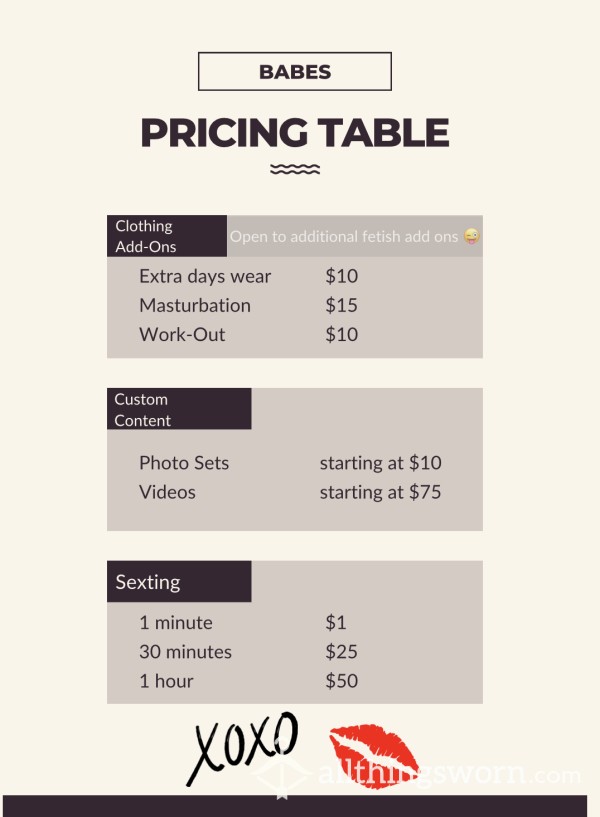
Task: Click 'starting at $75' for Videos
Action: pos(380,492)
